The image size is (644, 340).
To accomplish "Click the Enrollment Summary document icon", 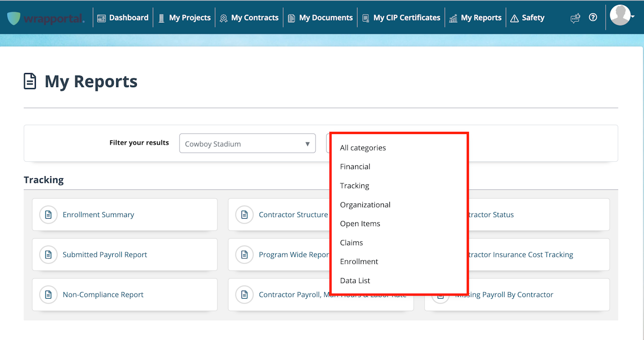I will click(48, 215).
